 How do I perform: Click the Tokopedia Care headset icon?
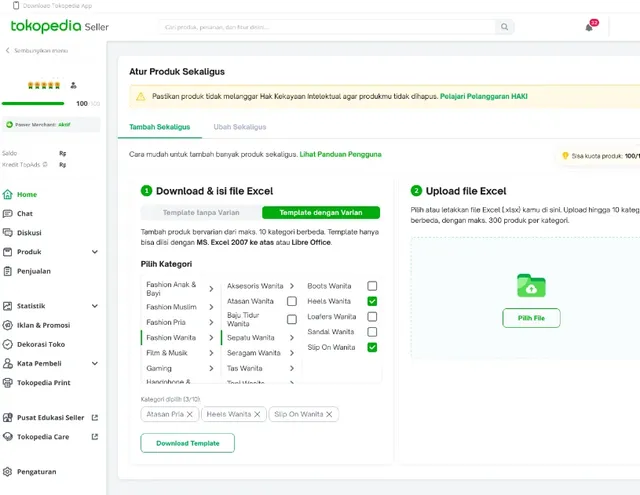(7, 437)
